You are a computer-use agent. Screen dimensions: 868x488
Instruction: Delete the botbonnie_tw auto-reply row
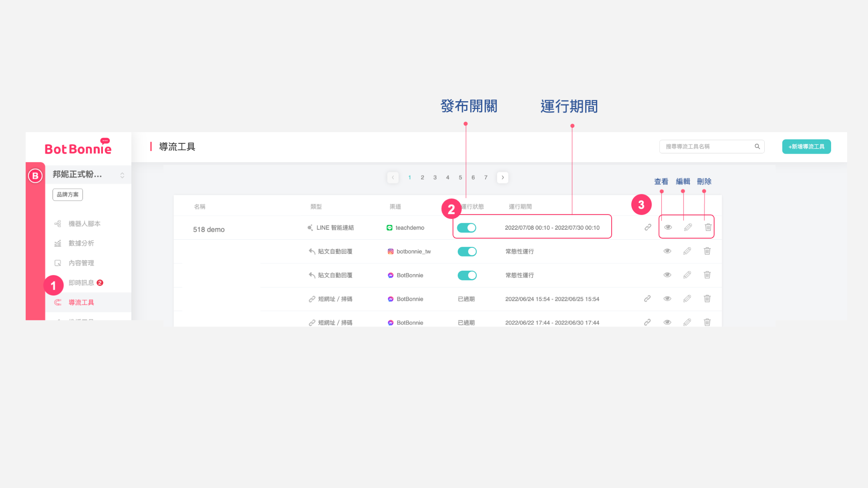click(707, 251)
